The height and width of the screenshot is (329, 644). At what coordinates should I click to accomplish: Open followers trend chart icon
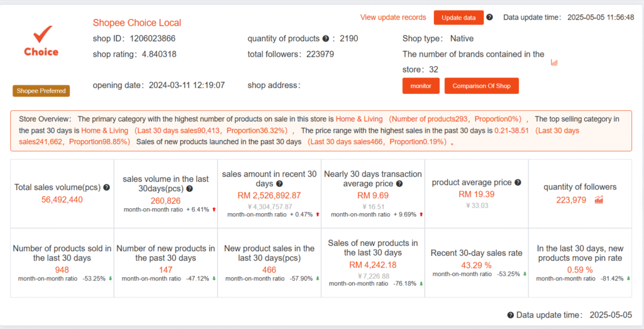coord(599,200)
